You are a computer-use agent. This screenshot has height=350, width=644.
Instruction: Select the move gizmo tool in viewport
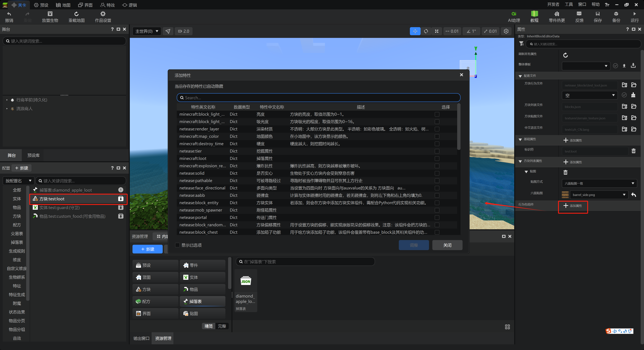415,31
